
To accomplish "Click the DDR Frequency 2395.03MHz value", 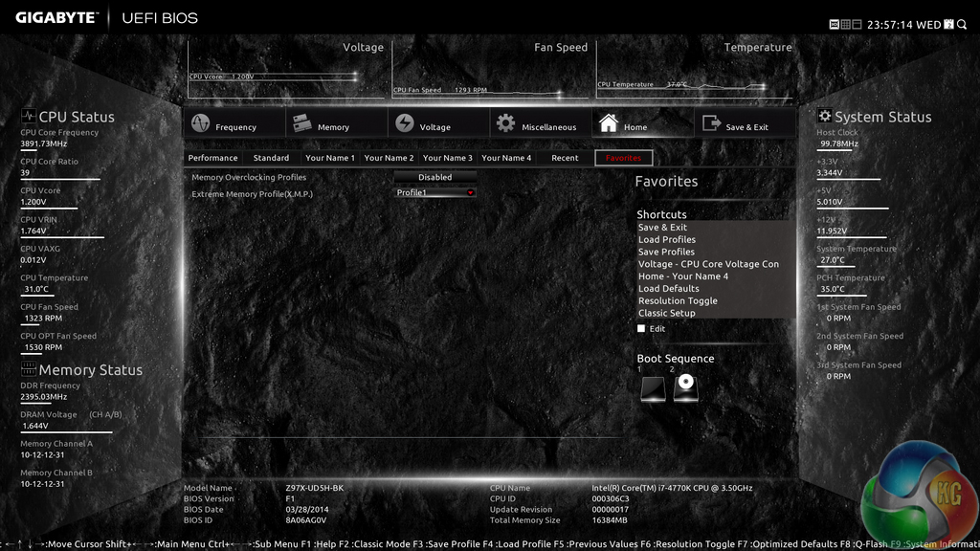I will click(x=44, y=397).
